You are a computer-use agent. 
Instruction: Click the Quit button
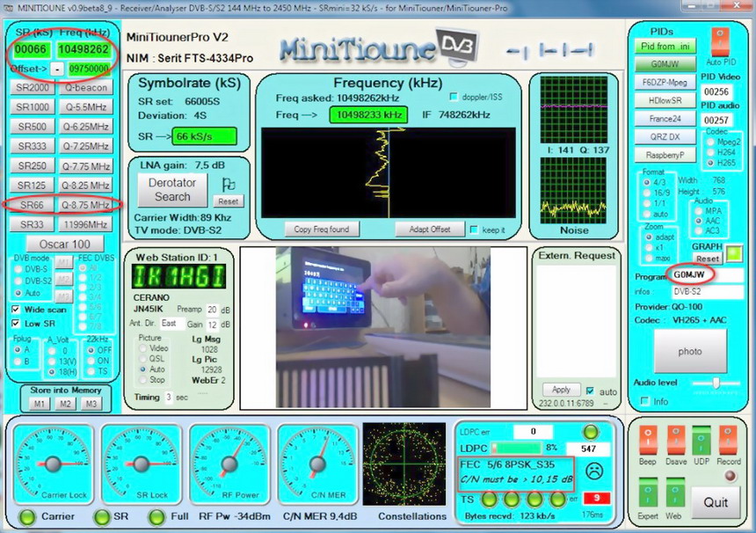(x=716, y=502)
